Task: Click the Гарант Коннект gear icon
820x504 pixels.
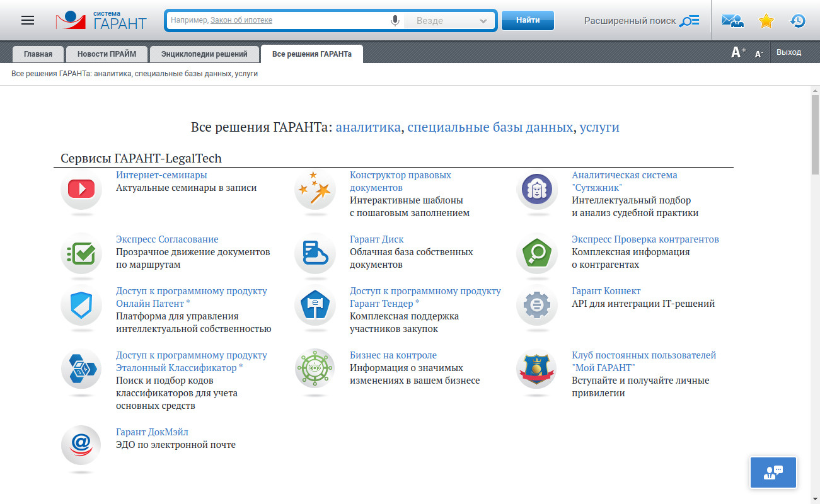Action: pos(537,305)
